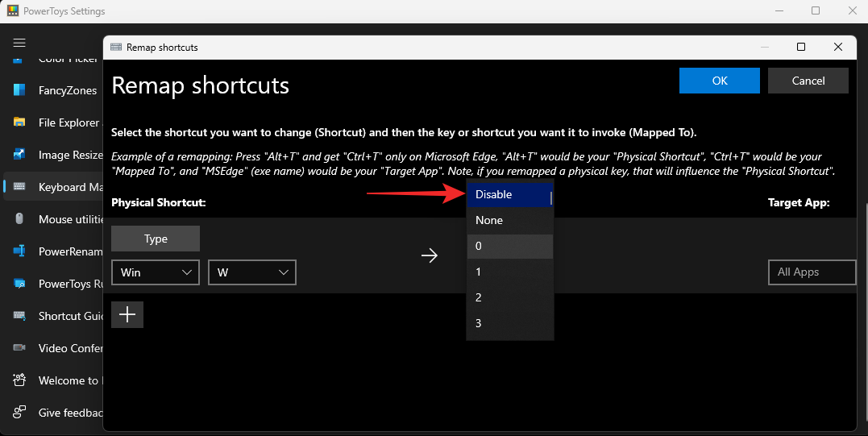Click the Type button for shortcut
Screen dimensions: 868x436
[156, 239]
